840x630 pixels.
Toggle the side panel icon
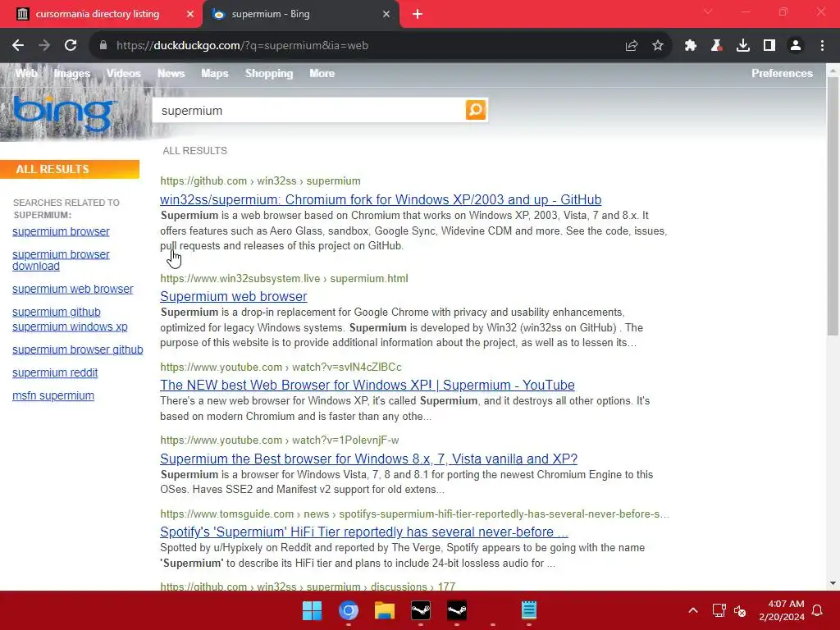click(x=769, y=46)
